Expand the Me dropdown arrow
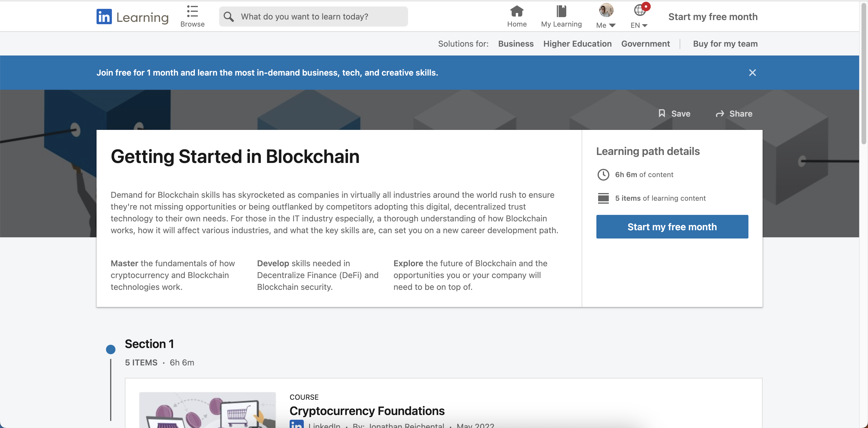 pos(612,25)
